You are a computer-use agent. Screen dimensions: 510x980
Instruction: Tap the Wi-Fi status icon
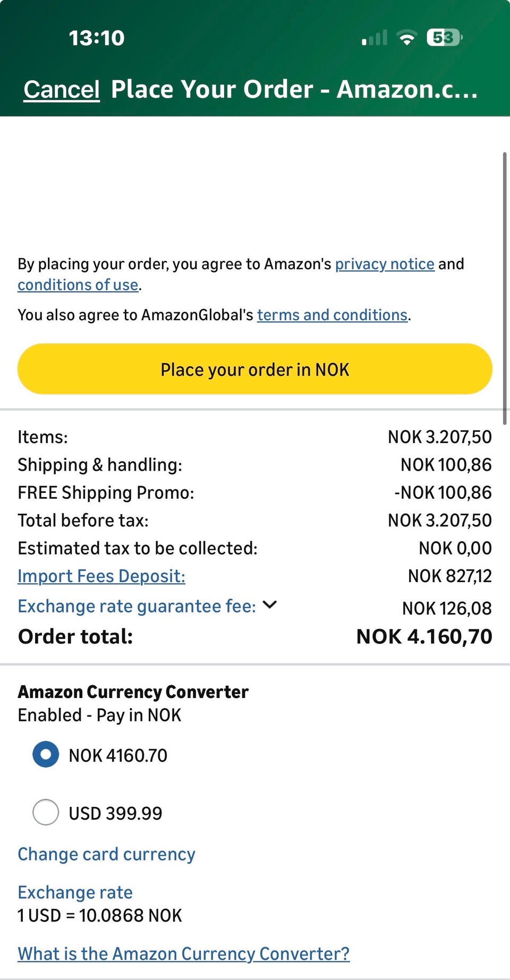pos(407,38)
